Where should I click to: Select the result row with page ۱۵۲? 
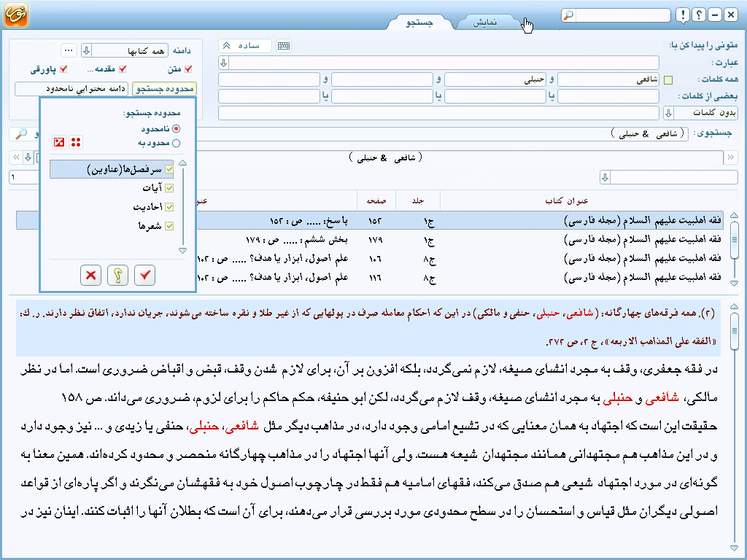pyautogui.click(x=370, y=220)
